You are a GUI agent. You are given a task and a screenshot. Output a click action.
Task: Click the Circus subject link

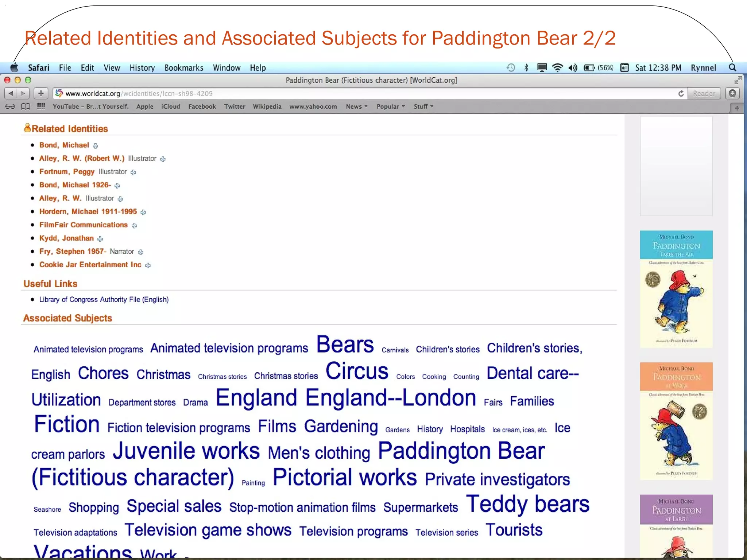tap(357, 371)
